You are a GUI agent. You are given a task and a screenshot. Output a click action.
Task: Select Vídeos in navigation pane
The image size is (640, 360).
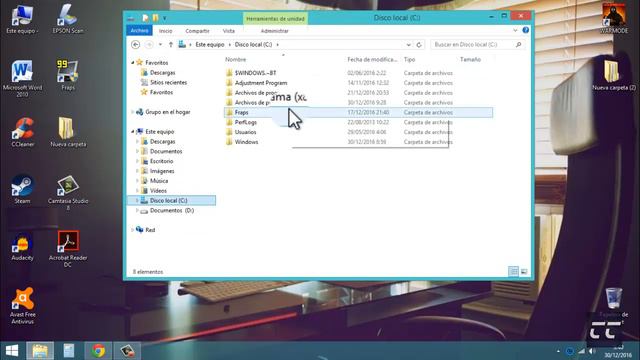(154, 191)
